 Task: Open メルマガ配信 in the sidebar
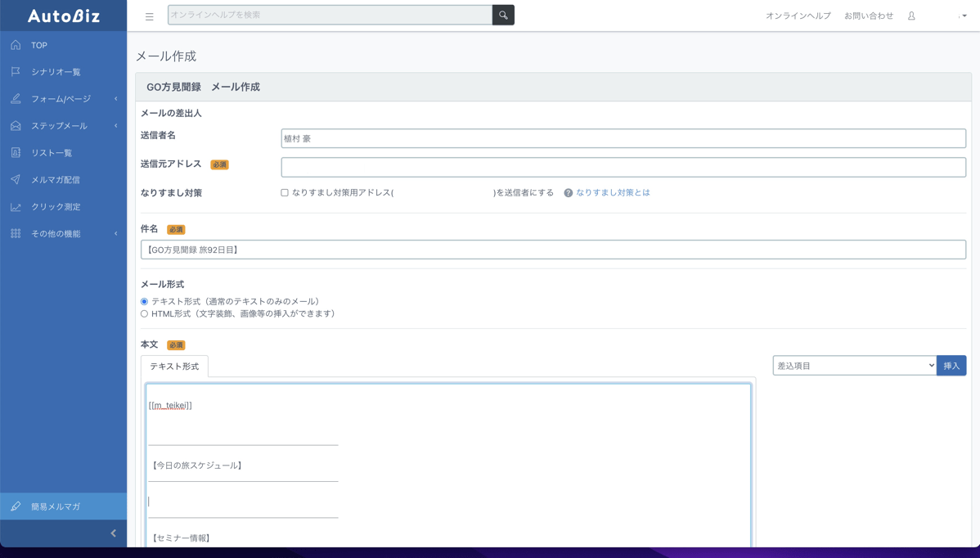coord(63,179)
